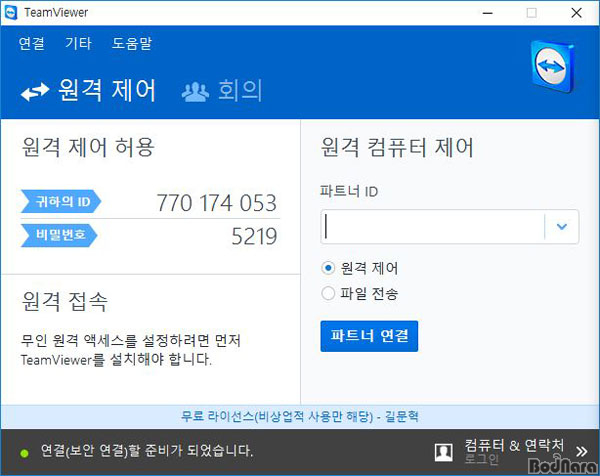Click the people icon beside 회의
Image resolution: width=600 pixels, height=476 pixels.
[195, 92]
